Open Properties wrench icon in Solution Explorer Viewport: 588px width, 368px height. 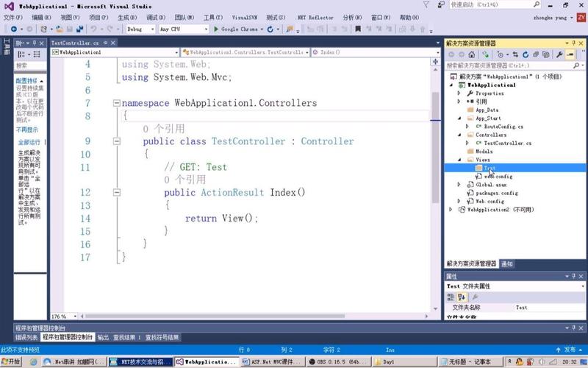pyautogui.click(x=559, y=54)
